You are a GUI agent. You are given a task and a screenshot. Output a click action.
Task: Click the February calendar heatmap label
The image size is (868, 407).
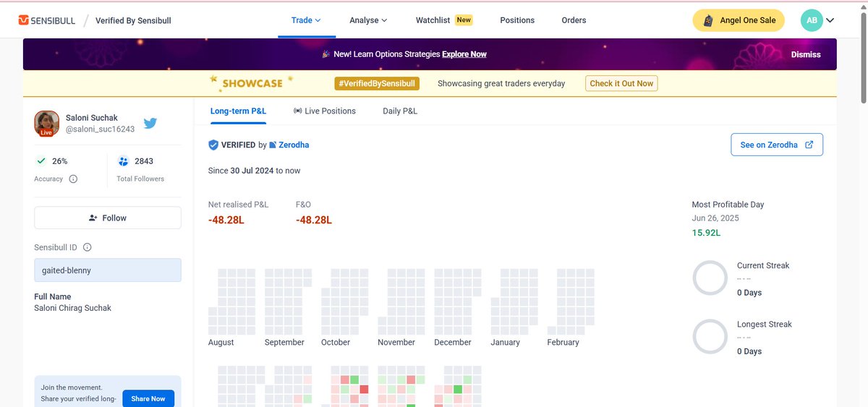(x=563, y=343)
